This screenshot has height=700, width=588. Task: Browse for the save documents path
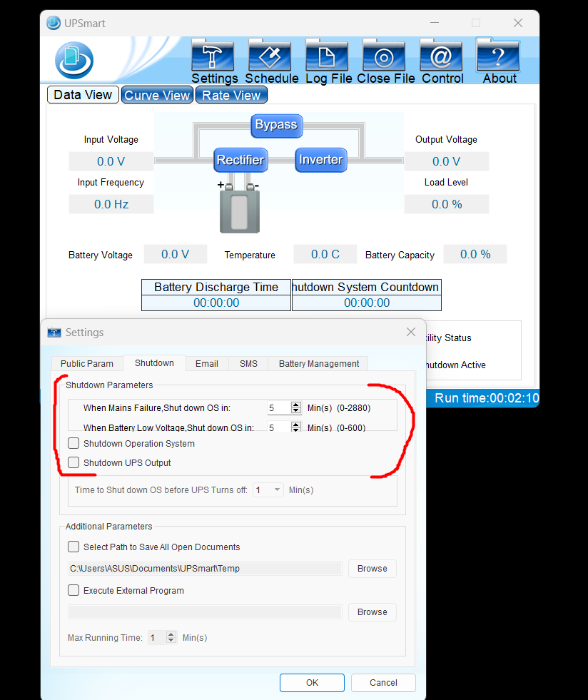coord(372,569)
